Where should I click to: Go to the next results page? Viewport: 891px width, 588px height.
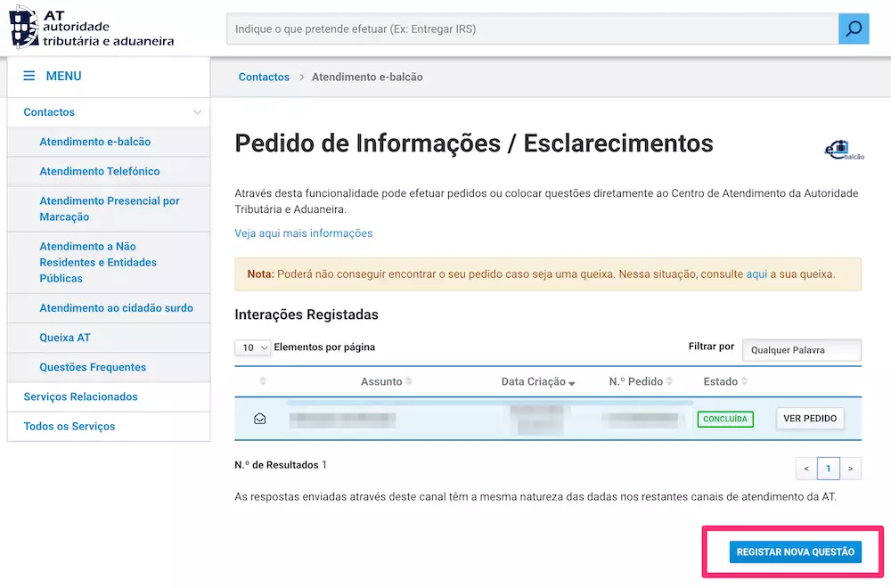(850, 469)
